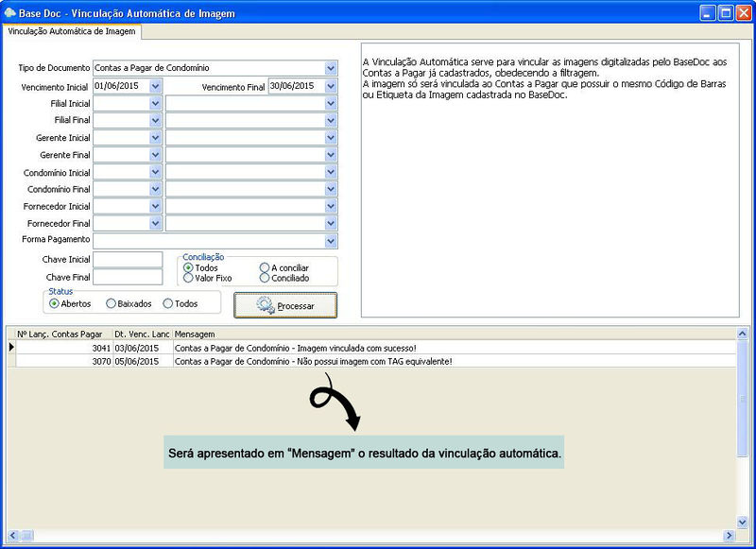Select the Vinculação Automática de Imagem tab

pyautogui.click(x=72, y=31)
